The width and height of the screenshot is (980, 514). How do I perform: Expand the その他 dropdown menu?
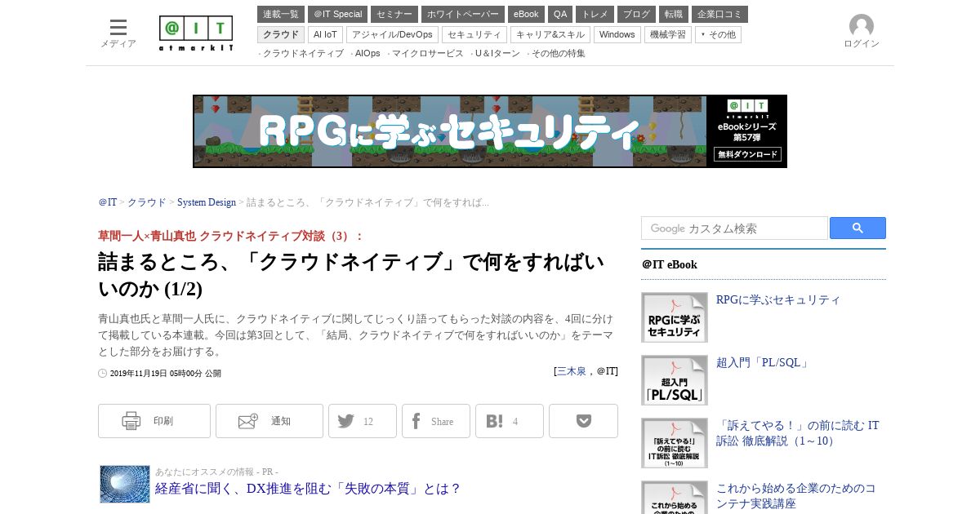(x=718, y=34)
